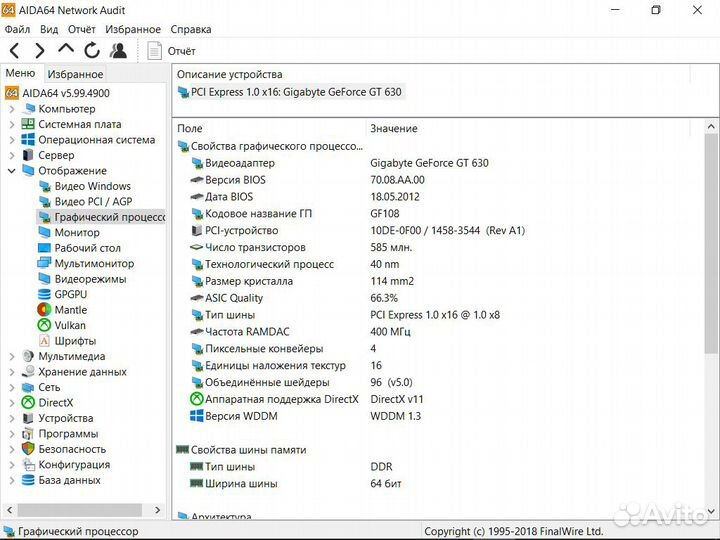This screenshot has height=540, width=720.
Task: Go back with the left arrow toolbar icon
Action: (x=14, y=51)
